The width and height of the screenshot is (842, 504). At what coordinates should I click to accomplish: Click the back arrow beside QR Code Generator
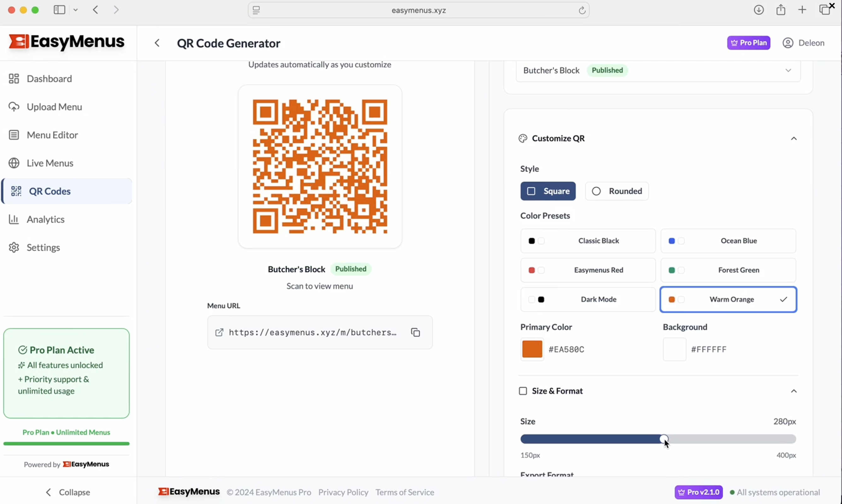157,43
